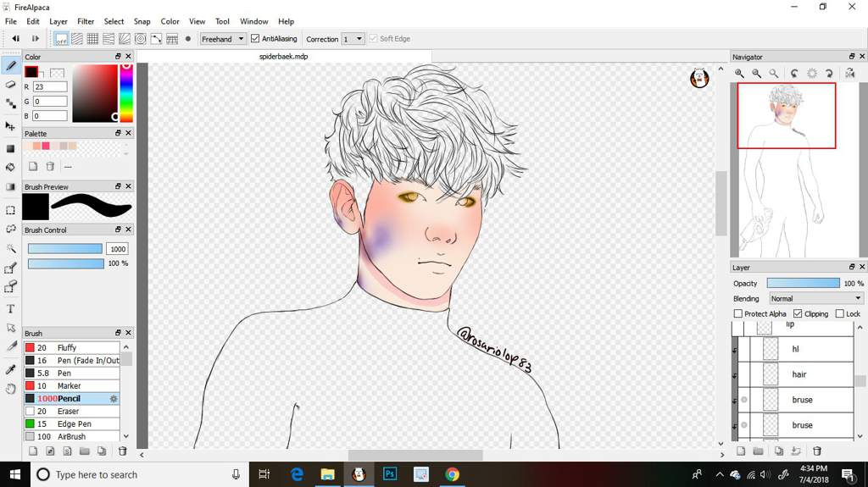This screenshot has width=868, height=487.
Task: Open Photoshop from the taskbar
Action: point(390,474)
